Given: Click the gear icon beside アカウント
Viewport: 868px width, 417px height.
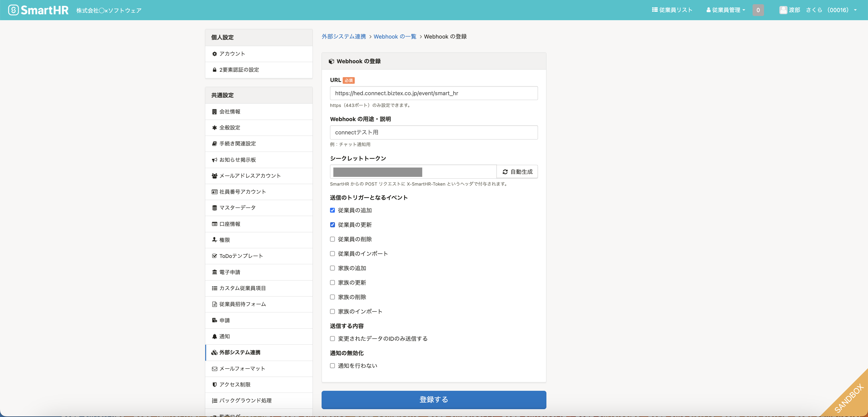Looking at the screenshot, I should pos(214,54).
